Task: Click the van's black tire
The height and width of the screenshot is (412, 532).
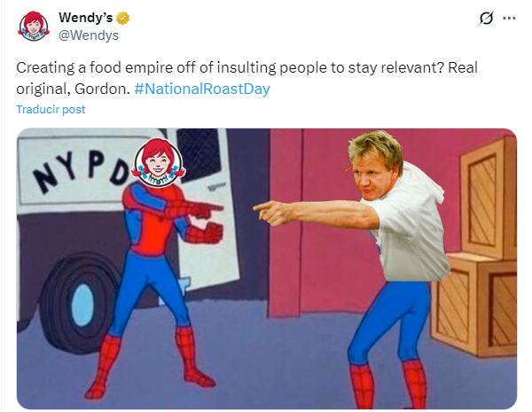Action: 81,303
